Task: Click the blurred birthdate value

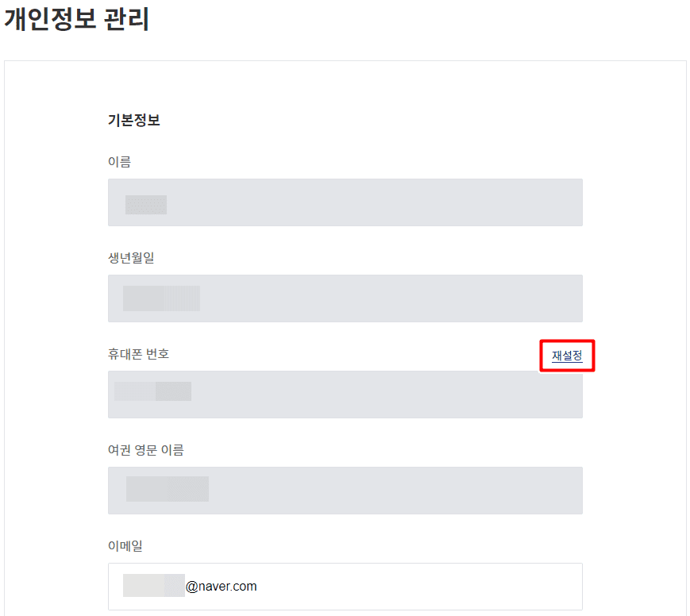Action: 161,298
